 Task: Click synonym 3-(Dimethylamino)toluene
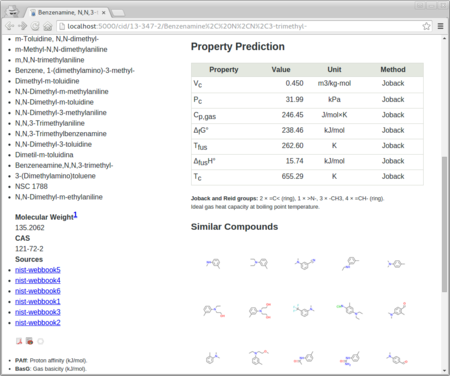point(55,176)
